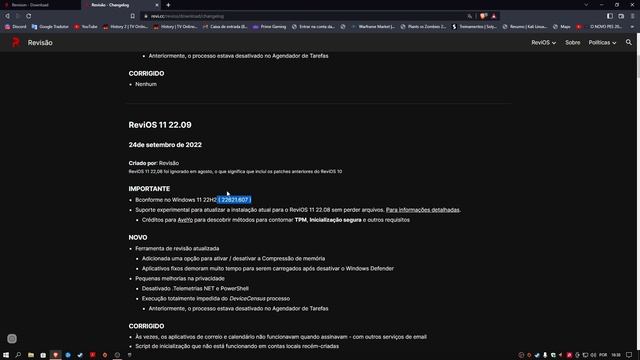This screenshot has width=640, height=360.
Task: Bookmark this page with the bookmark icon
Action: (x=133, y=16)
